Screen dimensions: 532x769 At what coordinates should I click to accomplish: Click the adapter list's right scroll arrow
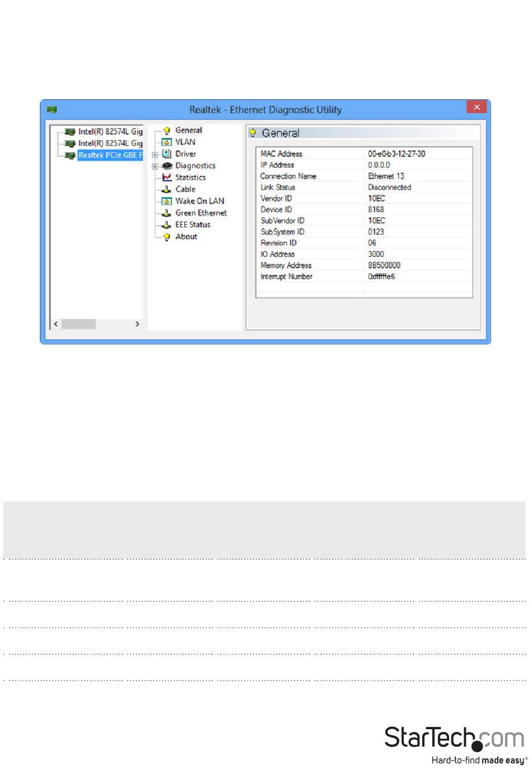click(x=137, y=324)
